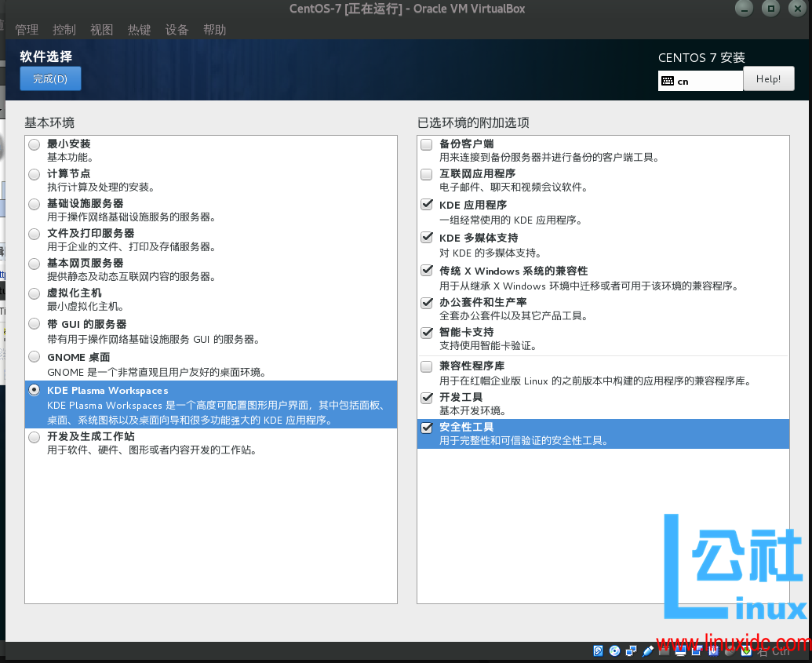812x663 pixels.
Task: Click the display monitor status icon
Action: coord(680,651)
